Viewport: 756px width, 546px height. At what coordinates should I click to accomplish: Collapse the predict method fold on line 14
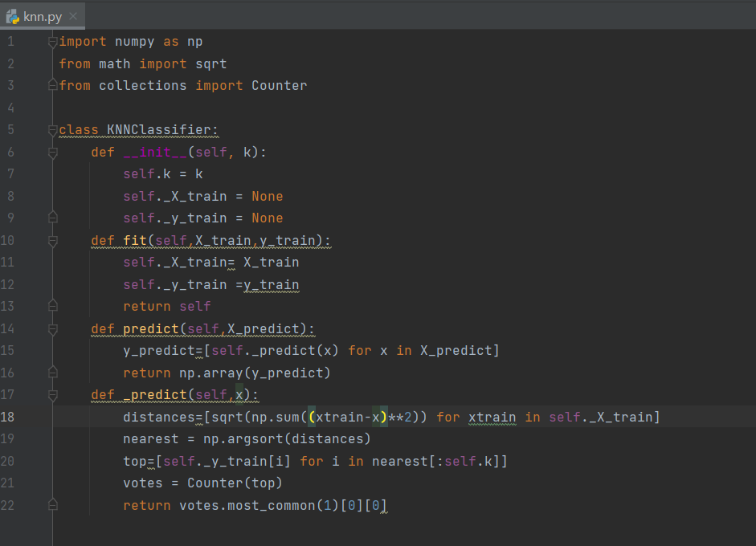tap(53, 329)
